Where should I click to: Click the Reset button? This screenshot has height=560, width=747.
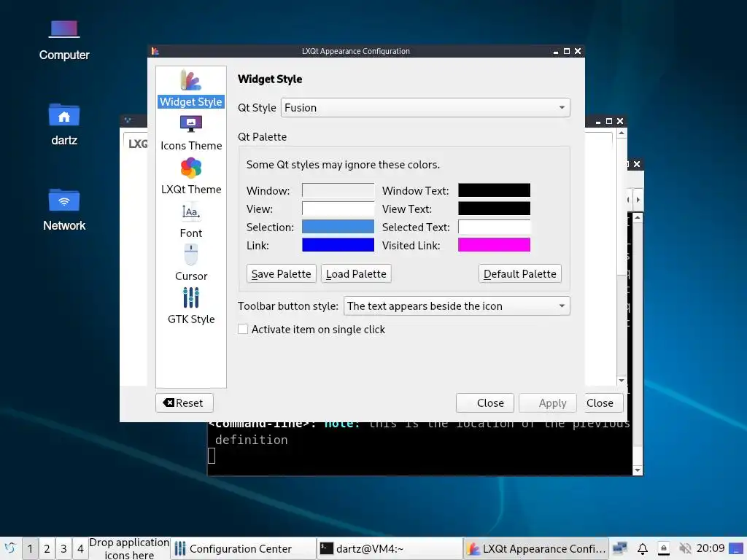pyautogui.click(x=184, y=402)
